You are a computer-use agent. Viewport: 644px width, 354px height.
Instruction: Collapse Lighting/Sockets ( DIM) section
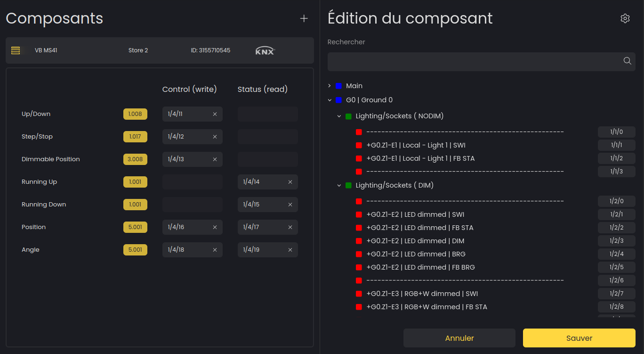click(339, 185)
